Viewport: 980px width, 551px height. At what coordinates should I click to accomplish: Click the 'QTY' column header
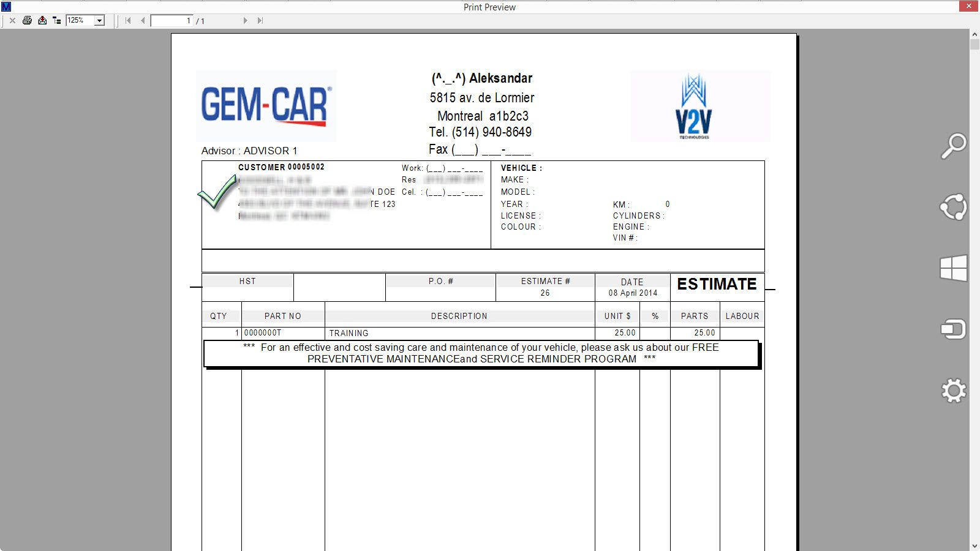(x=219, y=316)
